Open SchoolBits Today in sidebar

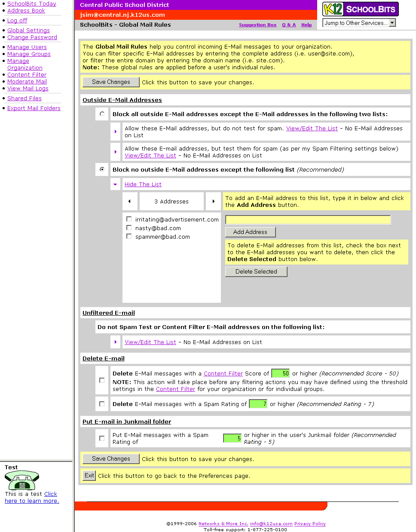pos(32,3)
